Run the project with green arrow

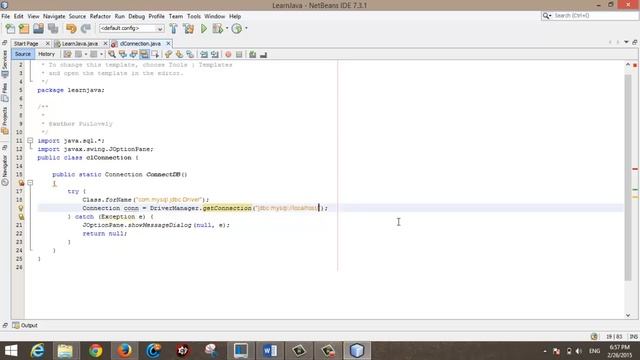[x=204, y=29]
